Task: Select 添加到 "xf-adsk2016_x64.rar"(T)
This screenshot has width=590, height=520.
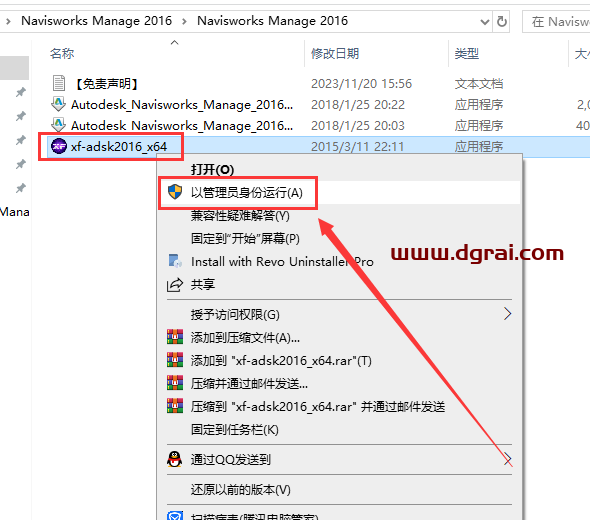Action: click(281, 360)
